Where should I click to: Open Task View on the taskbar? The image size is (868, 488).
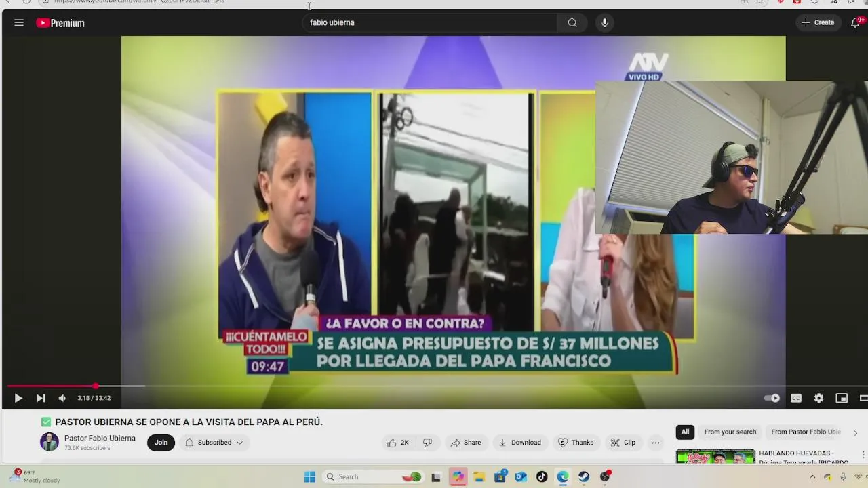[436, 477]
